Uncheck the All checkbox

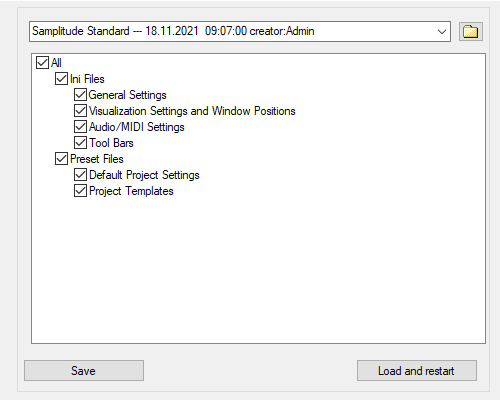(42, 62)
